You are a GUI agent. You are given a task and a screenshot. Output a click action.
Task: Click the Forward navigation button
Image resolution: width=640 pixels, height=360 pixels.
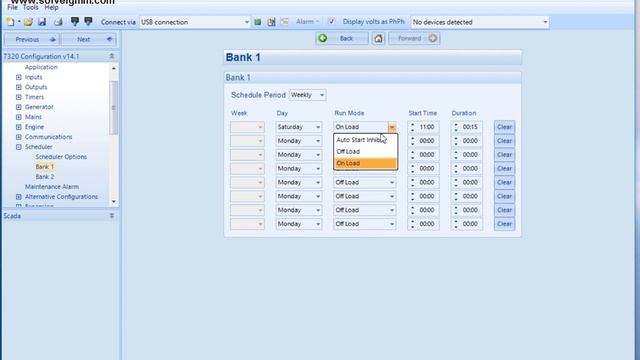tap(414, 38)
